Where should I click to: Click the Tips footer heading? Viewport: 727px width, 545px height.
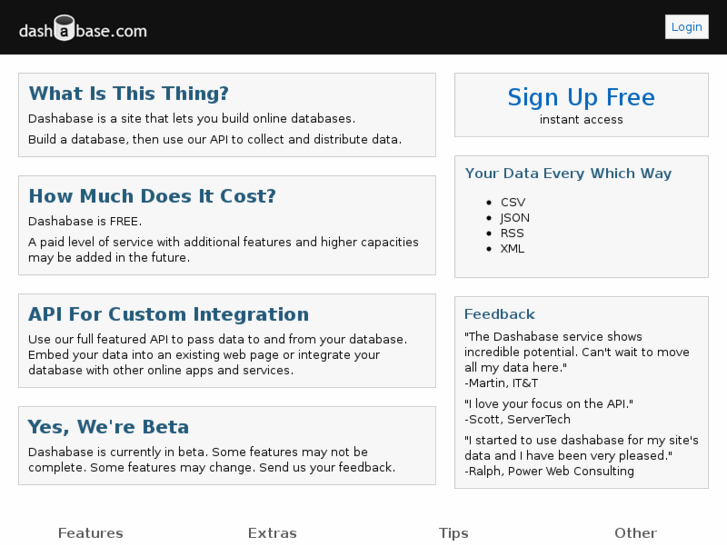454,533
